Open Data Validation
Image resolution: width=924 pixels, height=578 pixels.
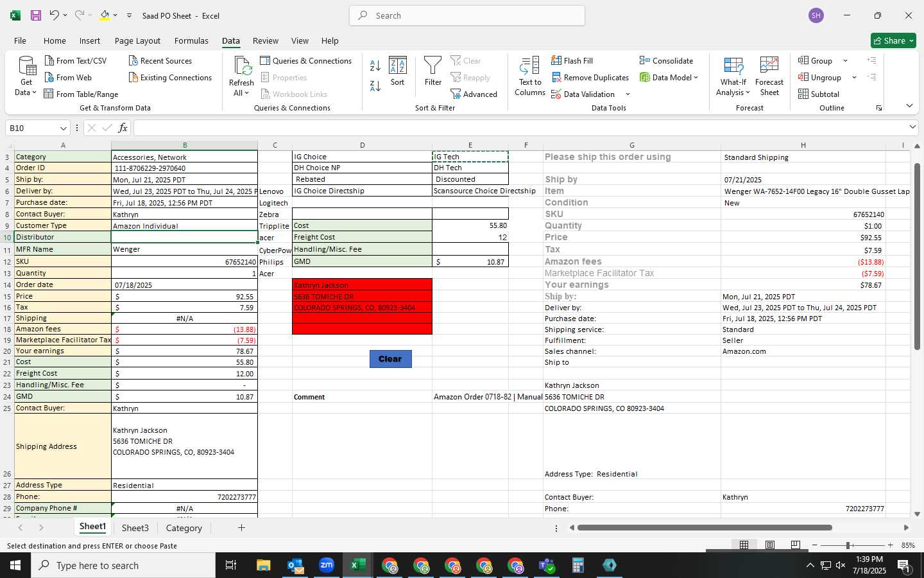tap(583, 94)
